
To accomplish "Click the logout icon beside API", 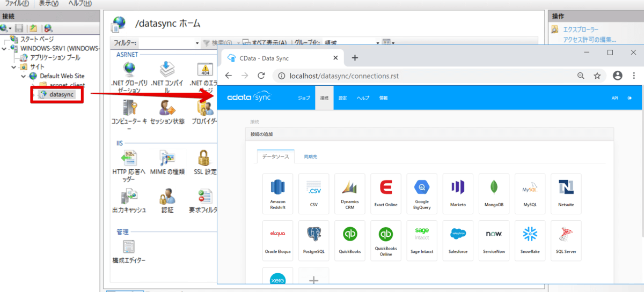I will [630, 98].
